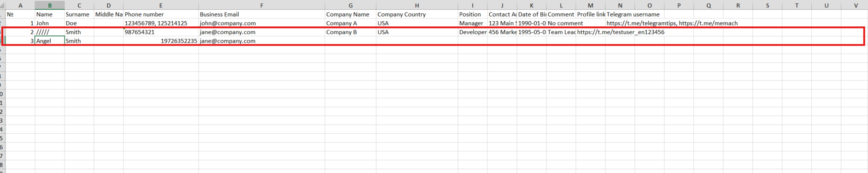868x173 pixels.
Task: Click the "Position" heading cell
Action: [x=473, y=14]
